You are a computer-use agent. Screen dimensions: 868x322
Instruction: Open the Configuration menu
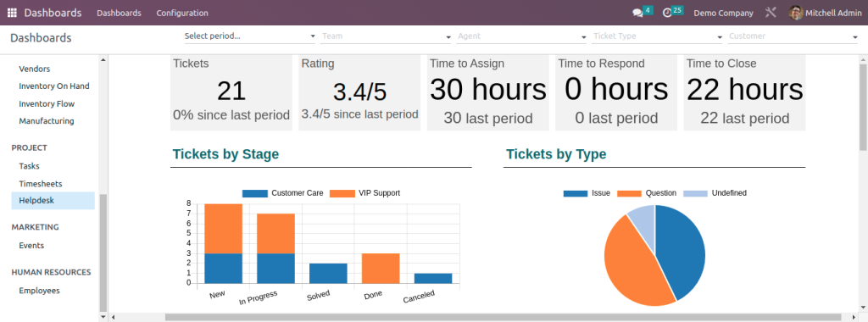click(182, 13)
